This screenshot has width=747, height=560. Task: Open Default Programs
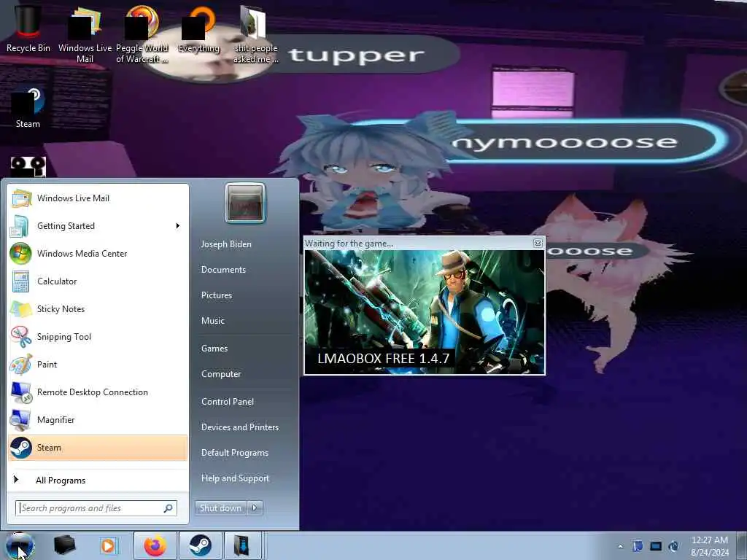[x=235, y=452]
